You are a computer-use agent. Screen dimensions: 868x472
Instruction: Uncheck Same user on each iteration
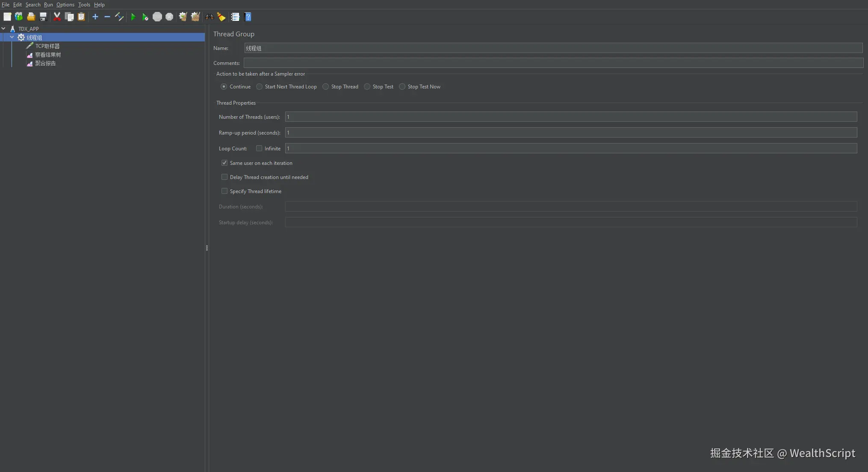(x=224, y=163)
